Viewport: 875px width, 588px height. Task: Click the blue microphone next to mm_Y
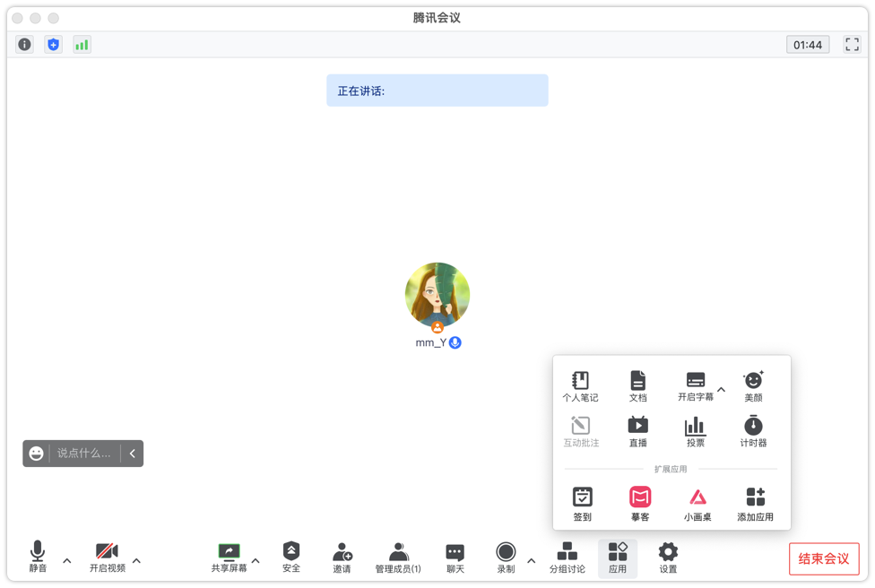point(455,342)
